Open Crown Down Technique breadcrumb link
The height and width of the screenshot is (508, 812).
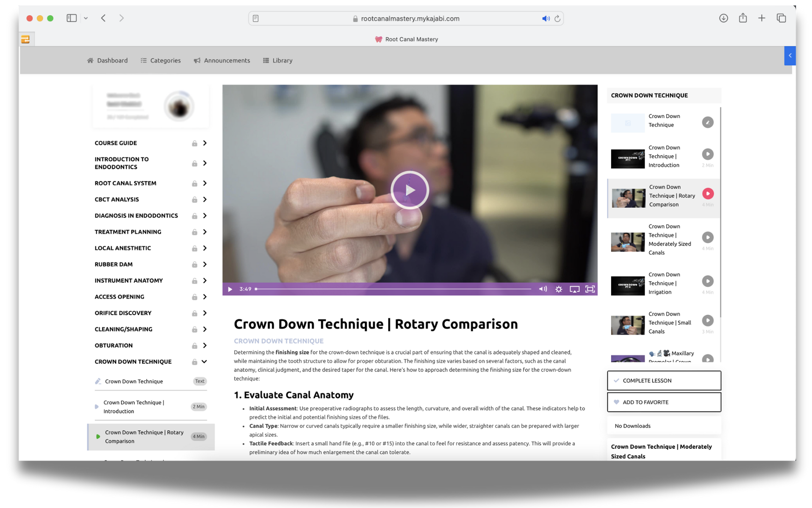(279, 341)
